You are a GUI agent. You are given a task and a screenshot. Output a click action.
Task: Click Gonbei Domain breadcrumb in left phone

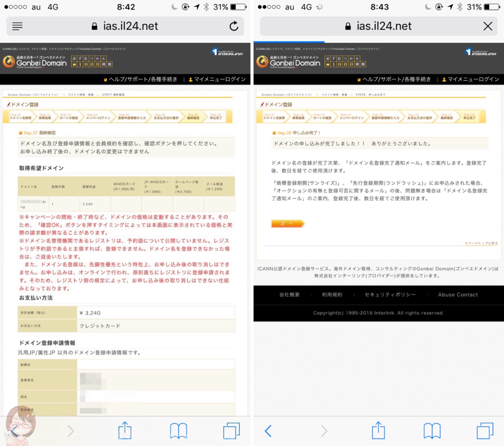tap(33, 95)
